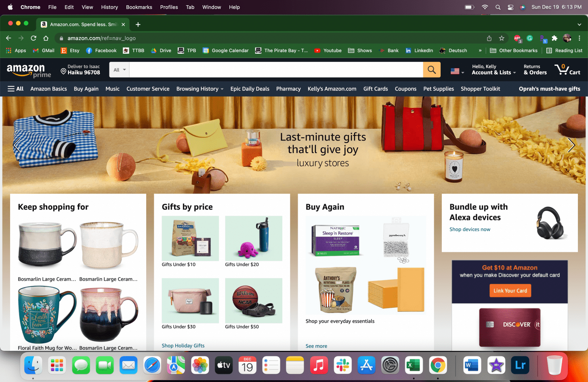Screen dimensions: 588x382
Task: Click Shop Holiday Gifts link
Action: point(183,346)
